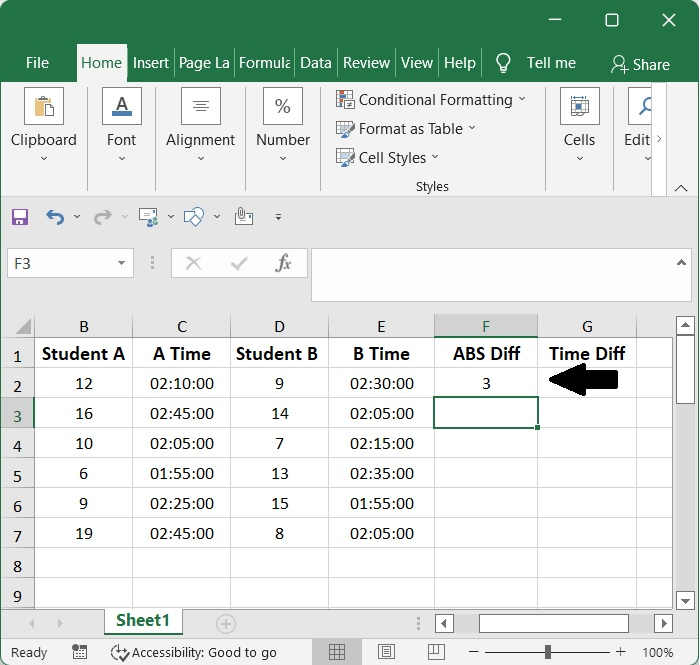Click the Shapes icon in quick access toolbar
700x665 pixels.
[194, 216]
